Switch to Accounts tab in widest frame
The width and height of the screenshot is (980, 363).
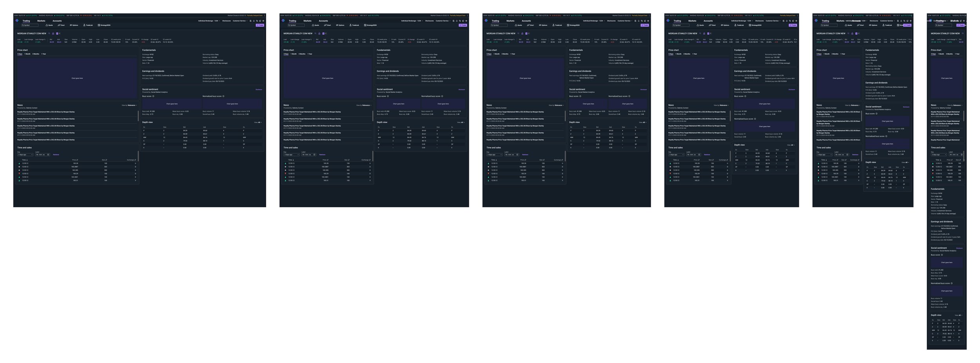click(x=57, y=21)
